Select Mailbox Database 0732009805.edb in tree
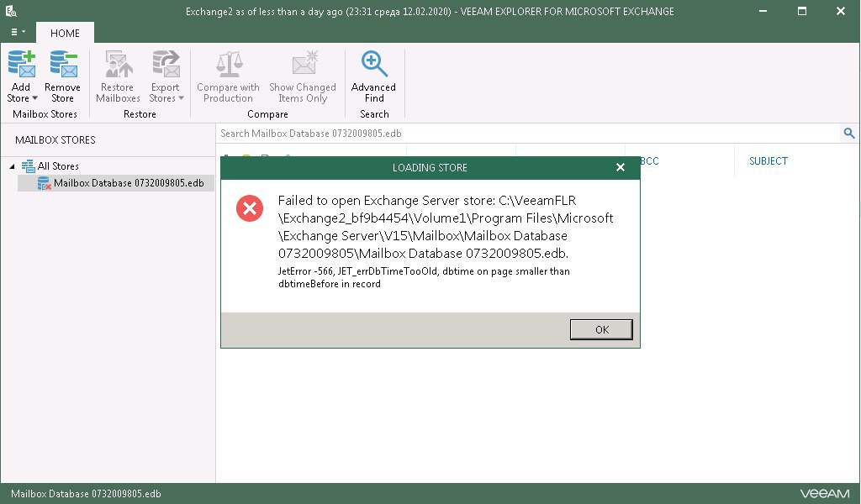The height and width of the screenshot is (504, 861). [129, 183]
